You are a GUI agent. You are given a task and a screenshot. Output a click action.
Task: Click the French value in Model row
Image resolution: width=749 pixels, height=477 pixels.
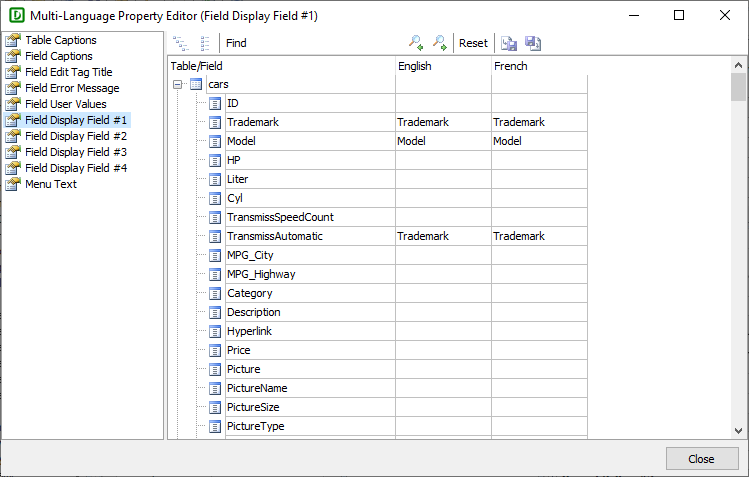tap(507, 141)
